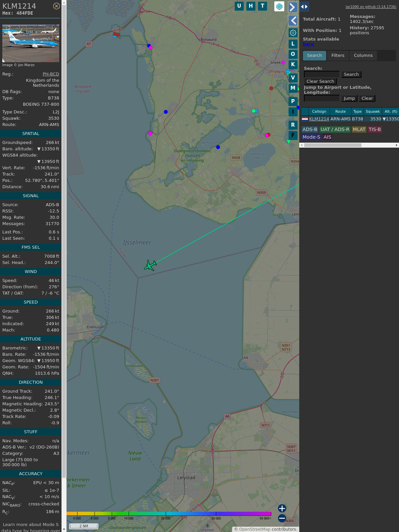Sort table by Callsign column

[x=319, y=112]
